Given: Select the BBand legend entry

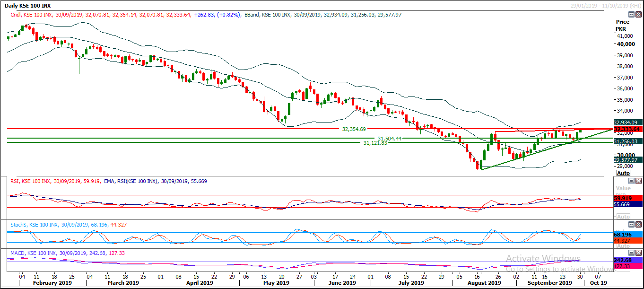Looking at the screenshot, I should click(x=251, y=15).
